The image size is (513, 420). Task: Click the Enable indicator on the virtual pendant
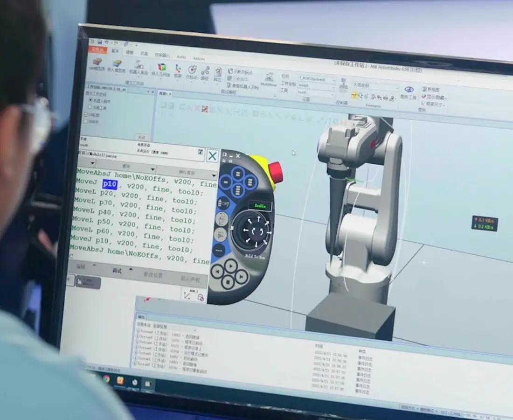pyautogui.click(x=260, y=206)
